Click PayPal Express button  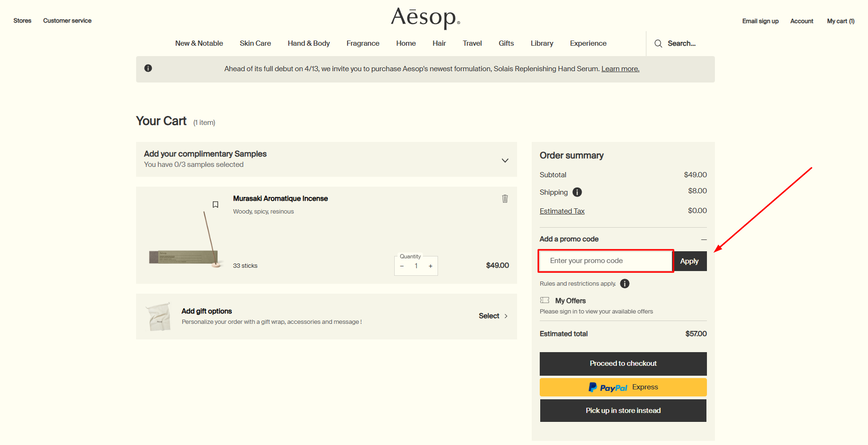click(x=623, y=387)
